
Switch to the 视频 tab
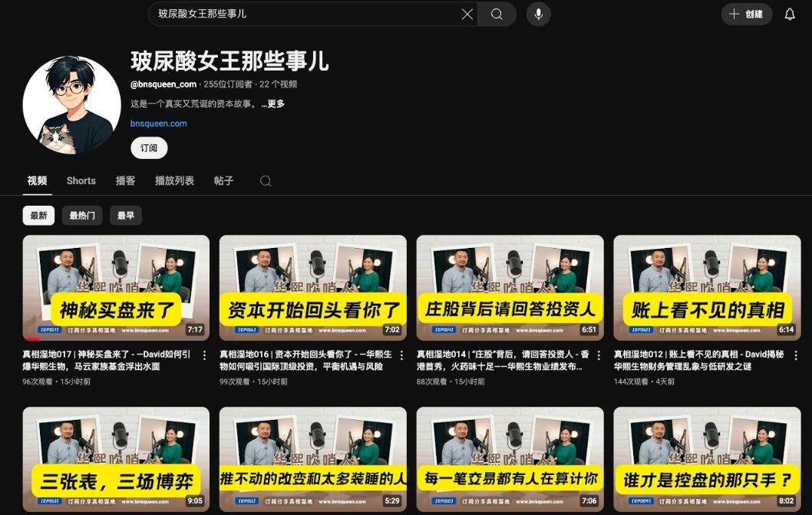pyautogui.click(x=38, y=181)
